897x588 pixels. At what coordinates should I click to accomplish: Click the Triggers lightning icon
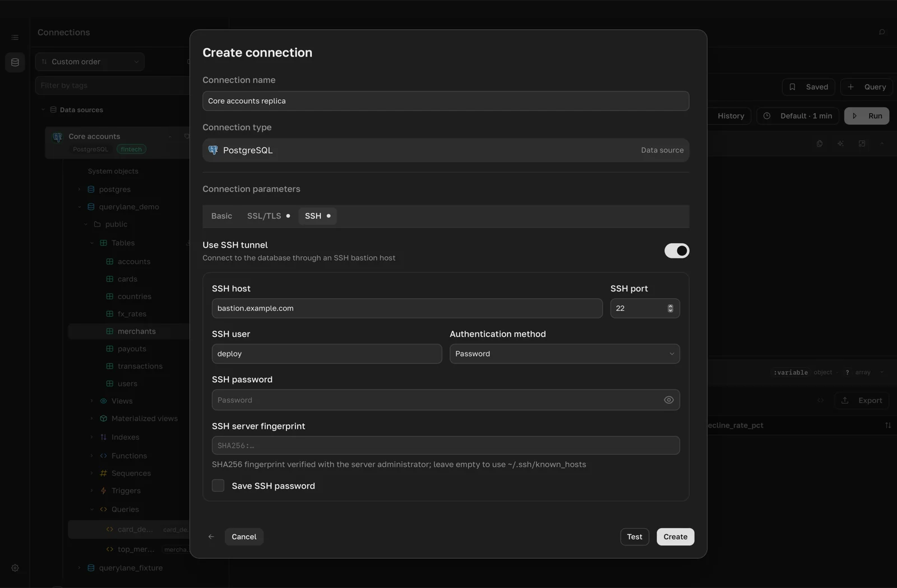coord(104,491)
